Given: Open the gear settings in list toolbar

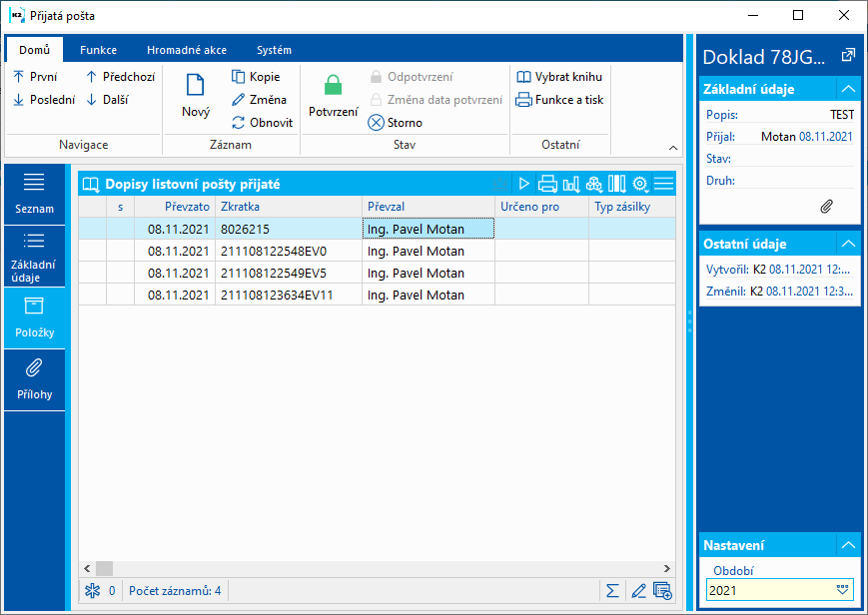Looking at the screenshot, I should 640,184.
